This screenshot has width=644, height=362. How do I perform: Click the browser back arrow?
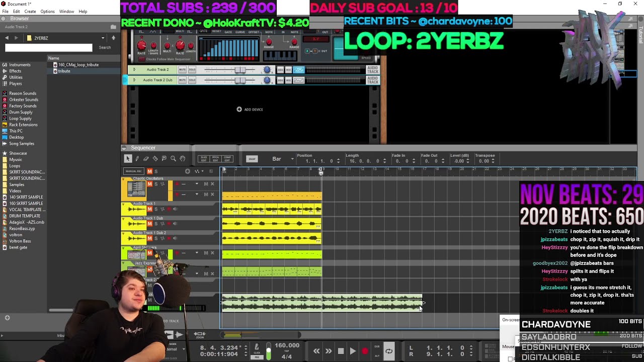click(7, 38)
